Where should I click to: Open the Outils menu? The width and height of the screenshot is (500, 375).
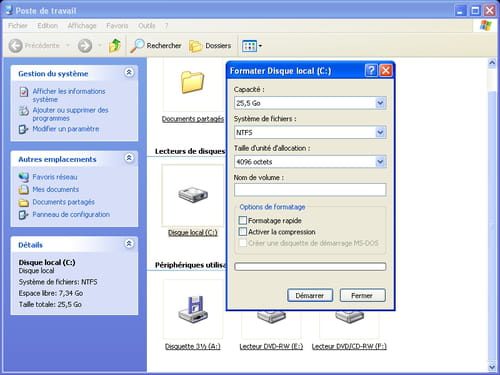[x=147, y=26]
